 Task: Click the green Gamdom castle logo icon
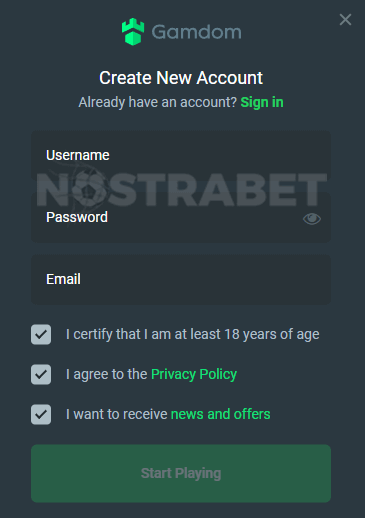133,32
